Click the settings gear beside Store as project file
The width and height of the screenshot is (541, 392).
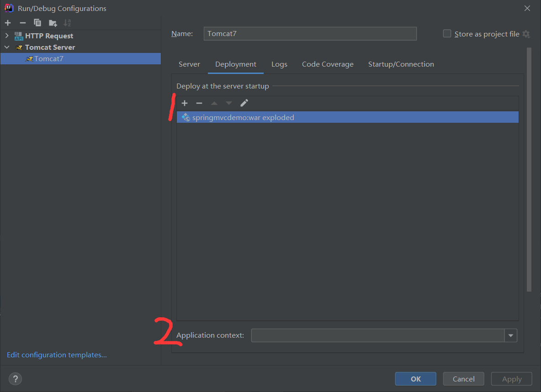click(527, 34)
